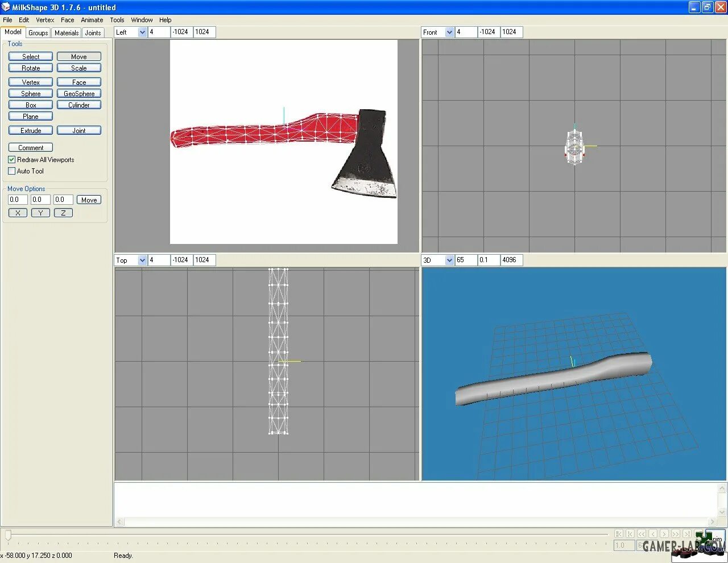This screenshot has width=728, height=563.
Task: Toggle the Y axis constraint button
Action: coord(40,213)
